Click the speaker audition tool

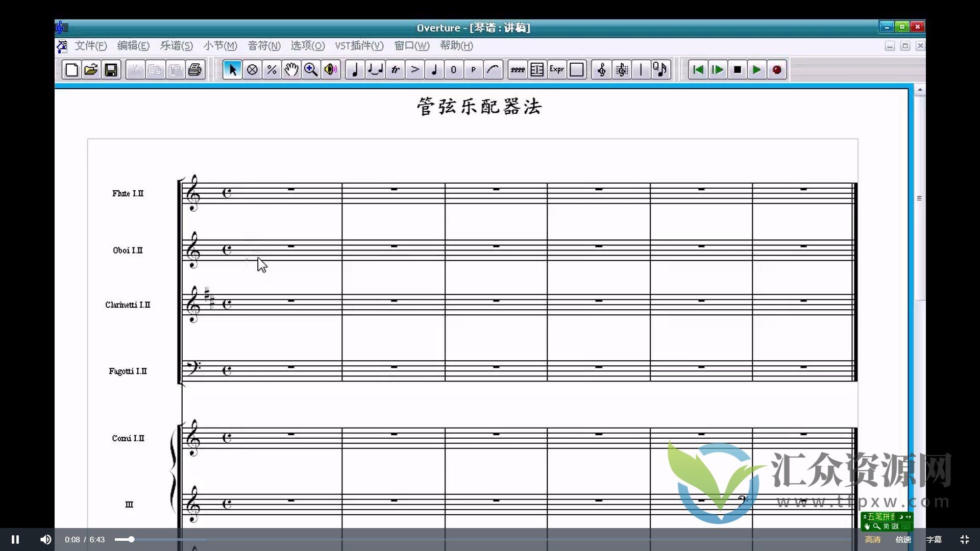(x=331, y=70)
